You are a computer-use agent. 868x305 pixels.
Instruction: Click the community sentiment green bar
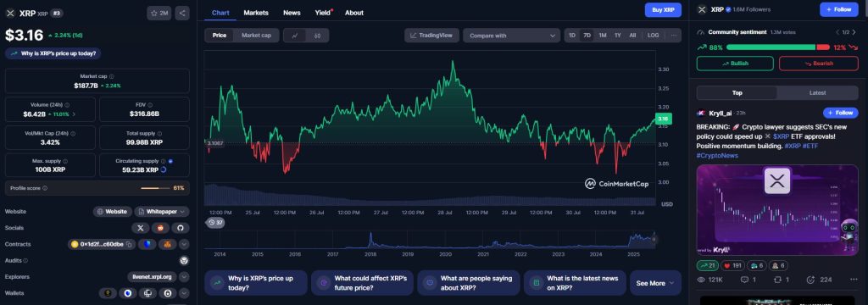tap(771, 47)
